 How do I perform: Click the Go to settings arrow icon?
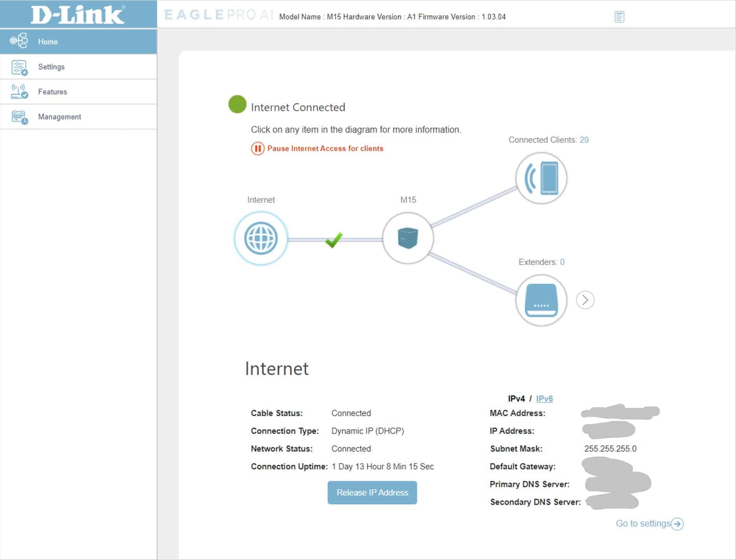[x=677, y=524]
